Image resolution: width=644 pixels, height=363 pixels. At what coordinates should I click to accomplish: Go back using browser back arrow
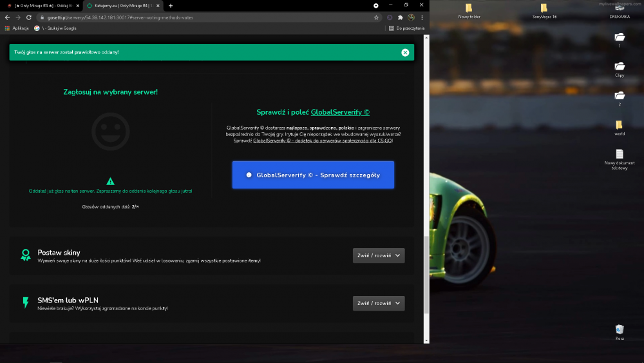(x=7, y=17)
